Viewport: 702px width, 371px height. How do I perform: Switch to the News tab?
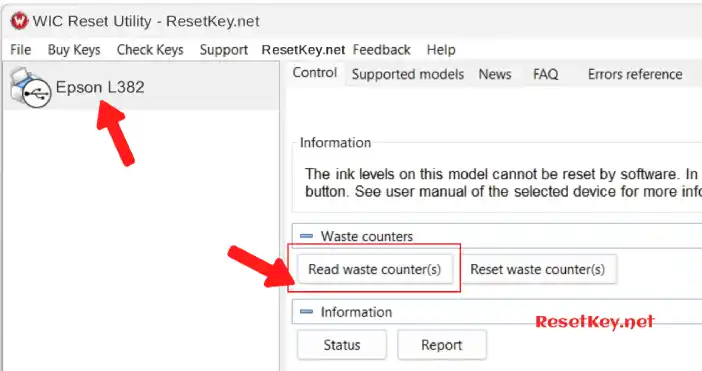pyautogui.click(x=495, y=74)
